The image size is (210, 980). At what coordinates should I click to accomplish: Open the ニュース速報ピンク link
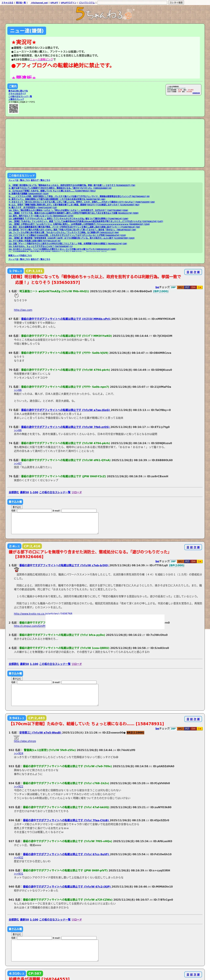click(x=41, y=59)
